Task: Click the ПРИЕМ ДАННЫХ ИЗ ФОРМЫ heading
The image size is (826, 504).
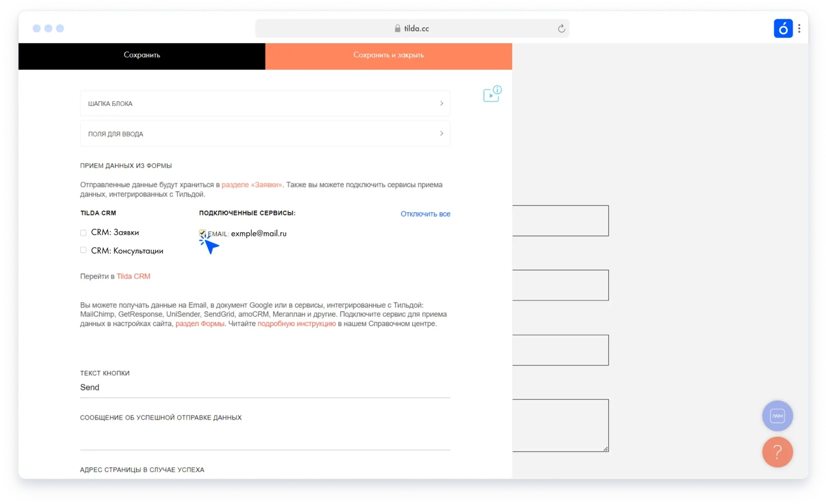Action: 126,166
